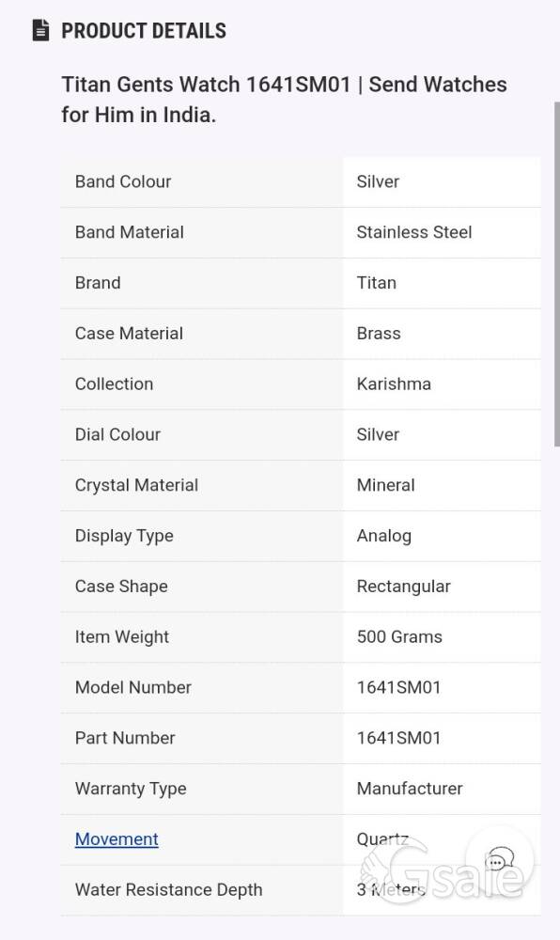Click the Brand value Titan
This screenshot has width=560, height=940.
coord(377,282)
